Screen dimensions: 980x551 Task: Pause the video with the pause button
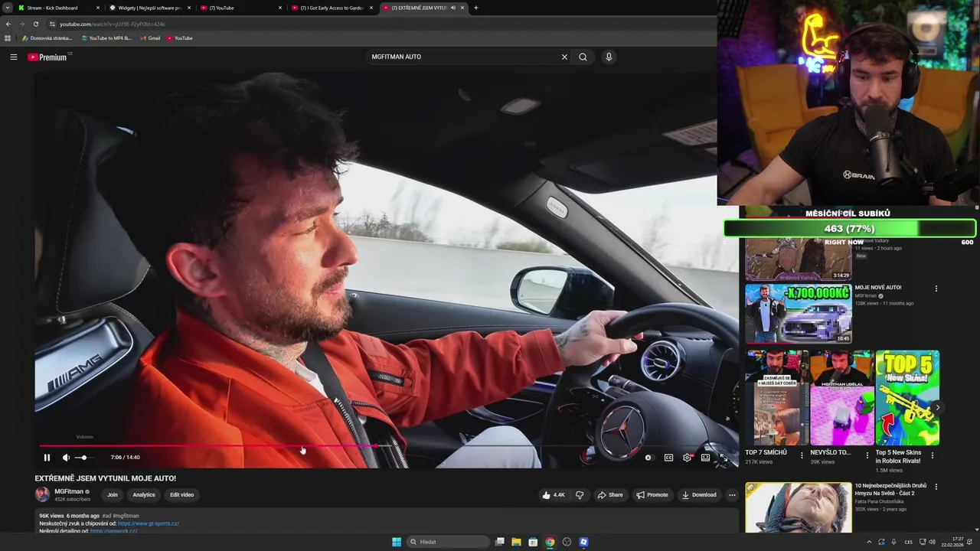tap(47, 458)
